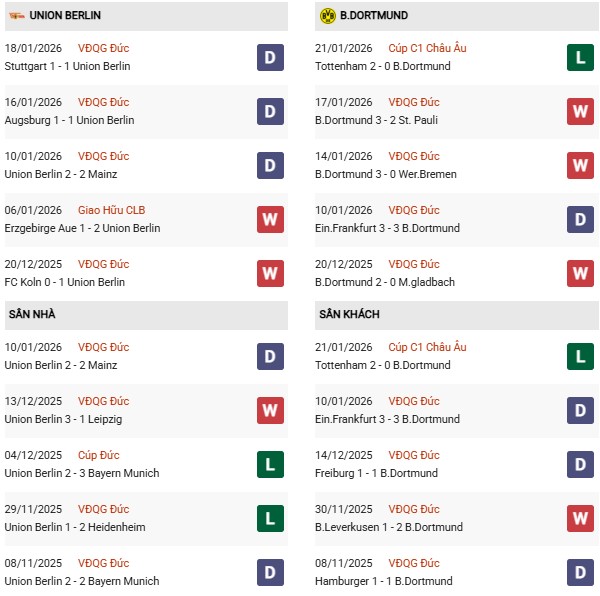Open the B.DORTMUND section header
The image size is (600, 596).
pos(374,16)
